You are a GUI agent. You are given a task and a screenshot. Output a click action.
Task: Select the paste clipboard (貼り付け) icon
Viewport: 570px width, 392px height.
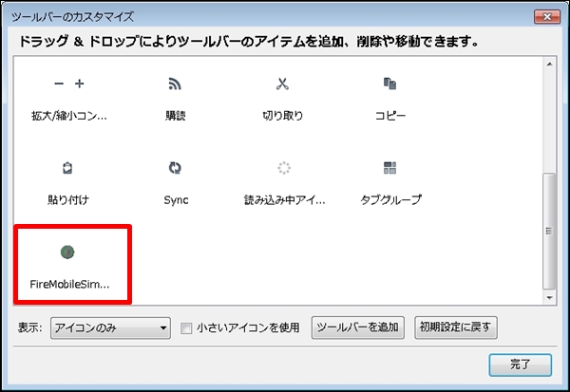pos(67,168)
